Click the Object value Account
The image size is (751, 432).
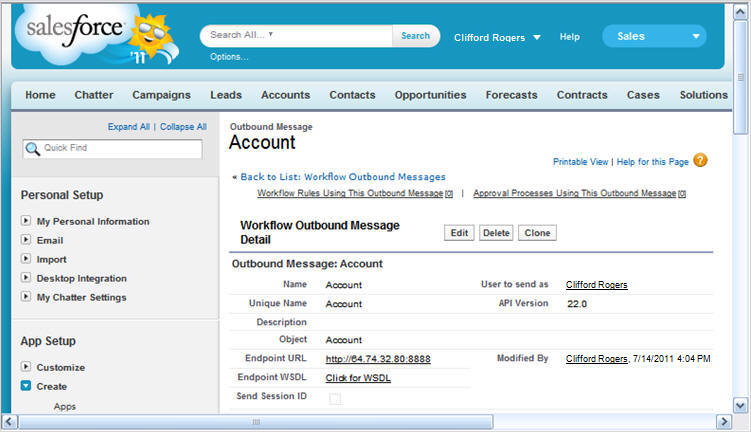coord(343,340)
